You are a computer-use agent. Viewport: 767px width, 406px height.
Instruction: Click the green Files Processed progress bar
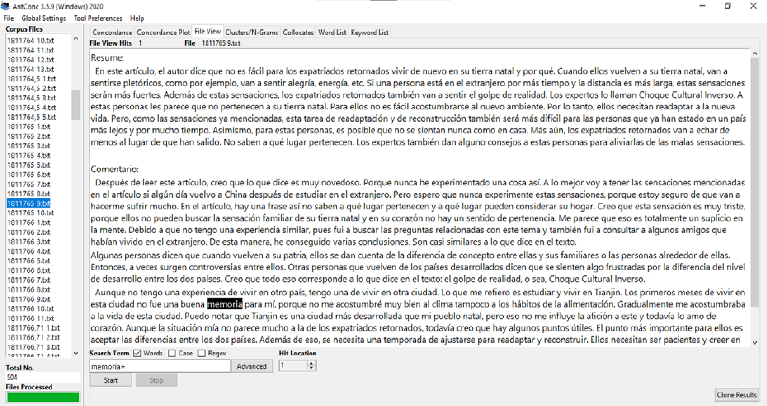(x=39, y=397)
